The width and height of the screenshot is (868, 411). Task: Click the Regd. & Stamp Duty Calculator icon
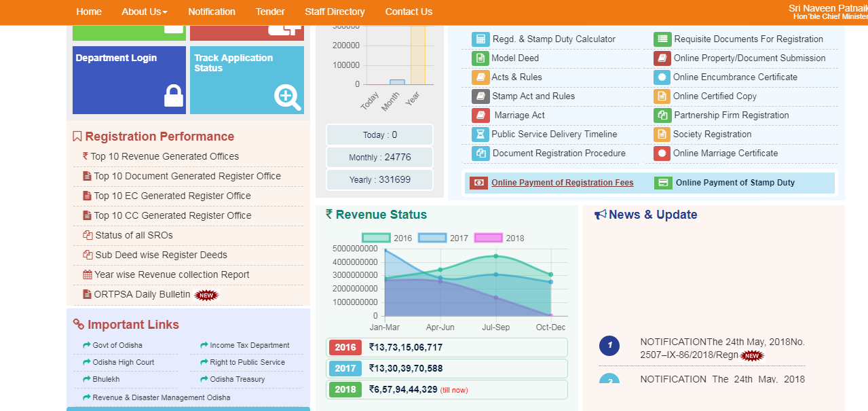point(480,39)
